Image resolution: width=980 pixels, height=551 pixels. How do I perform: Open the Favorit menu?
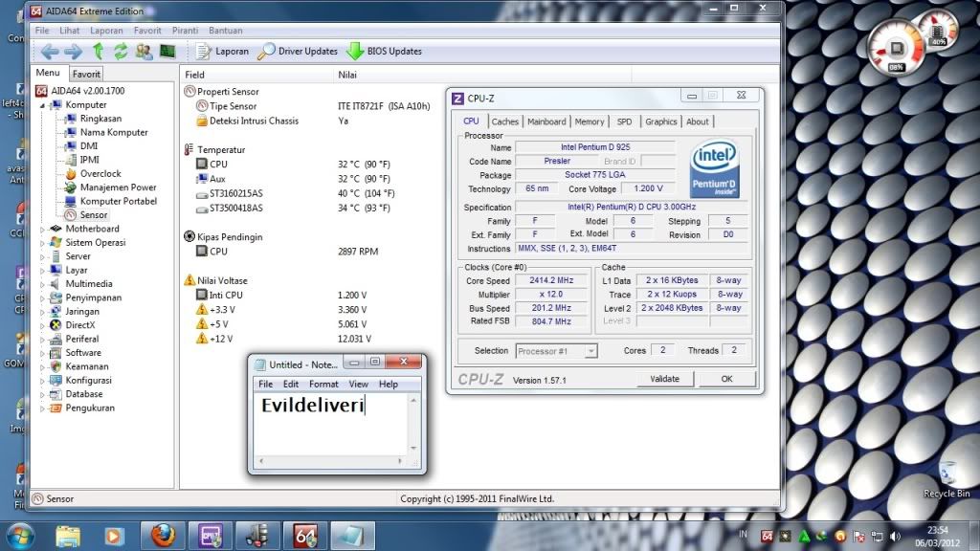coord(146,30)
